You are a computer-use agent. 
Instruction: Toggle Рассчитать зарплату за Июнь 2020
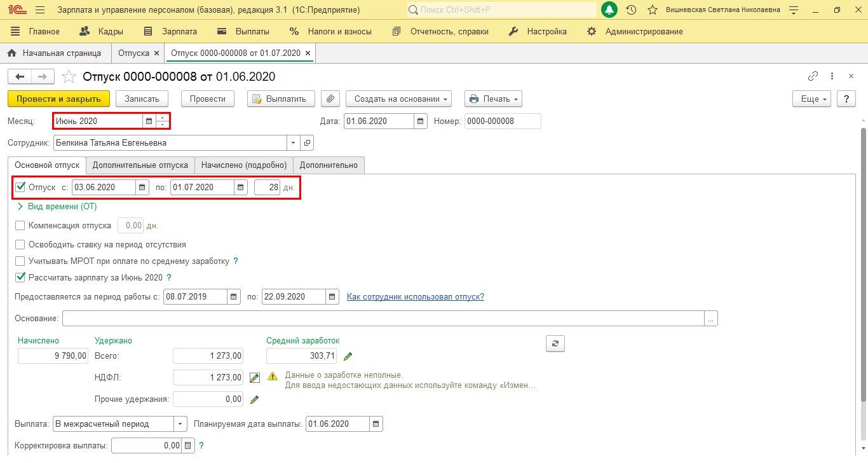pyautogui.click(x=20, y=277)
